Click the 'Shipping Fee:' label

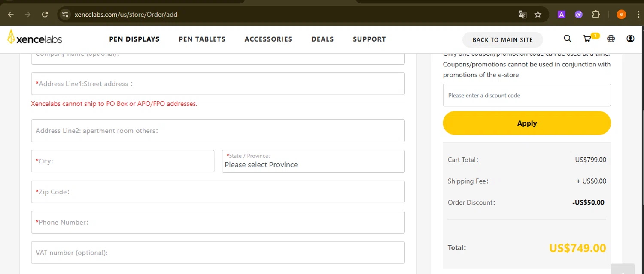468,181
